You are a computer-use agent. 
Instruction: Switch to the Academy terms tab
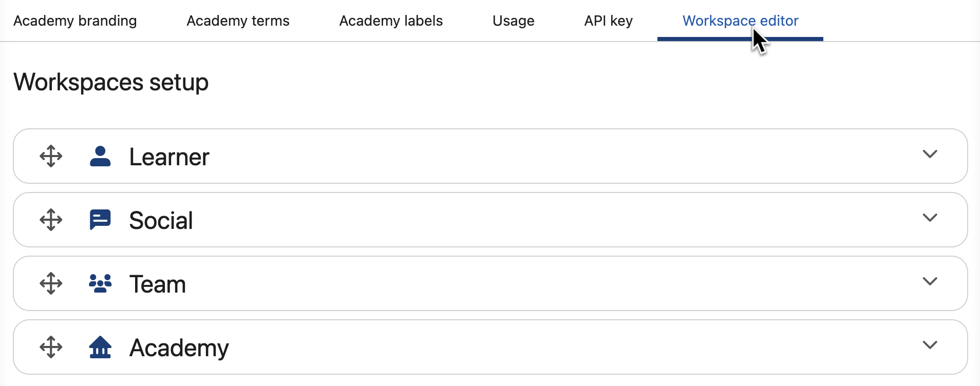tap(238, 21)
